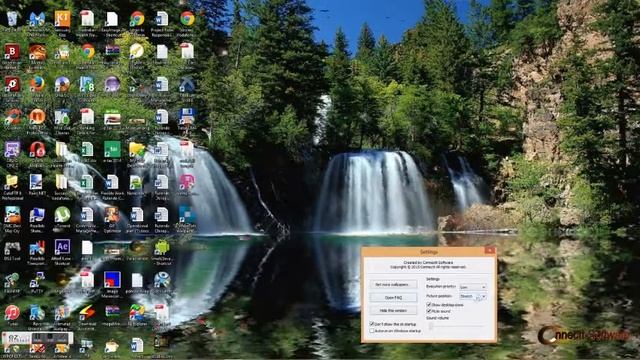Click the Get more wallpapers button

(393, 284)
